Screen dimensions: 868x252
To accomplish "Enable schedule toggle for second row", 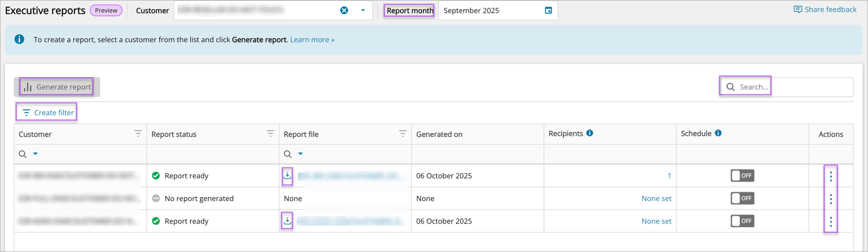I will 742,198.
